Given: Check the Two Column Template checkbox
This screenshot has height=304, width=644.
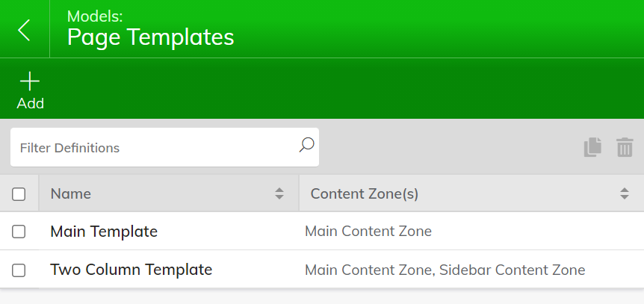Looking at the screenshot, I should coord(19,270).
